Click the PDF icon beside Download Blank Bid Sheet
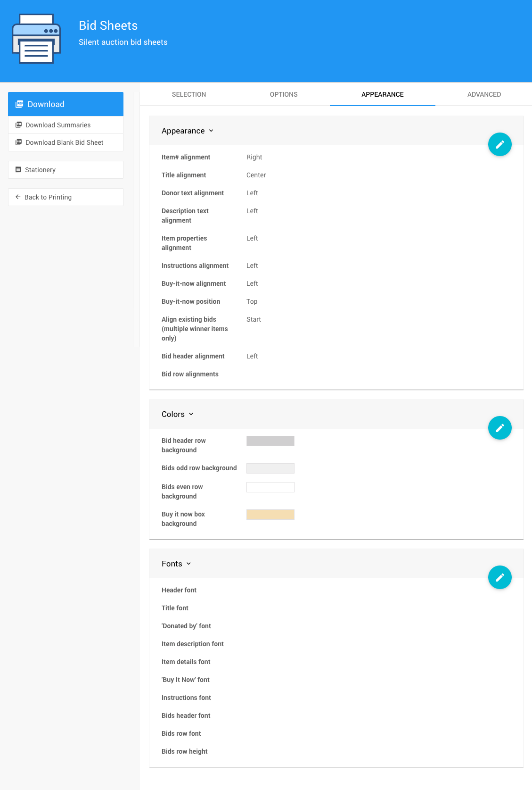This screenshot has width=532, height=790. coord(19,142)
